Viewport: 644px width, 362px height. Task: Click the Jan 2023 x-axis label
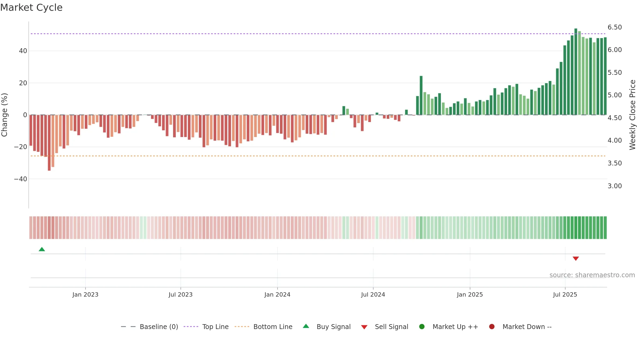(x=85, y=294)
